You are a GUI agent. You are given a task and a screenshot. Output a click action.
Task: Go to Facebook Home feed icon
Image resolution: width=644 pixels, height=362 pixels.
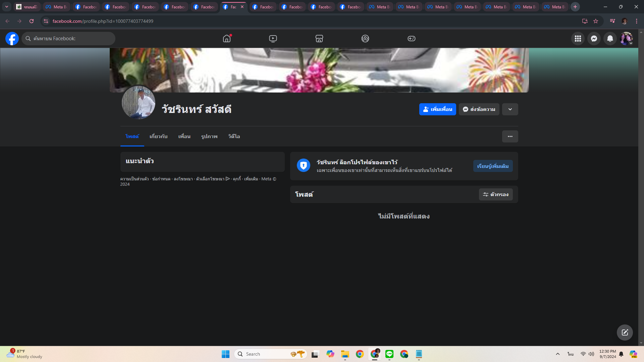[227, 39]
